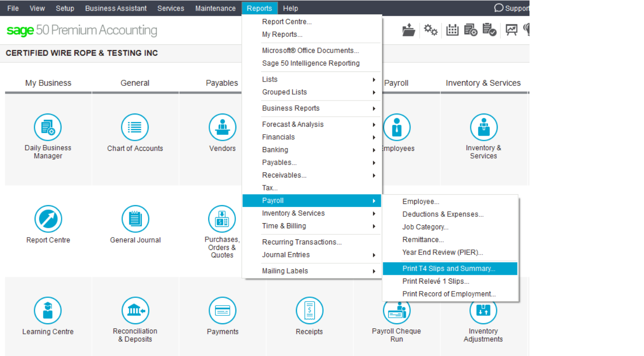Open the Business Assistant menu
644x356 pixels.
[x=116, y=8]
